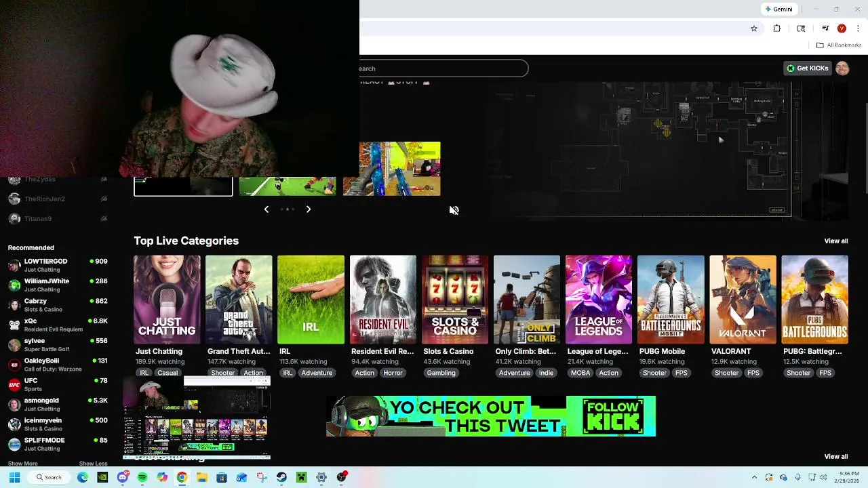Collapse list with Show Less
The width and height of the screenshot is (868, 488).
[93, 464]
